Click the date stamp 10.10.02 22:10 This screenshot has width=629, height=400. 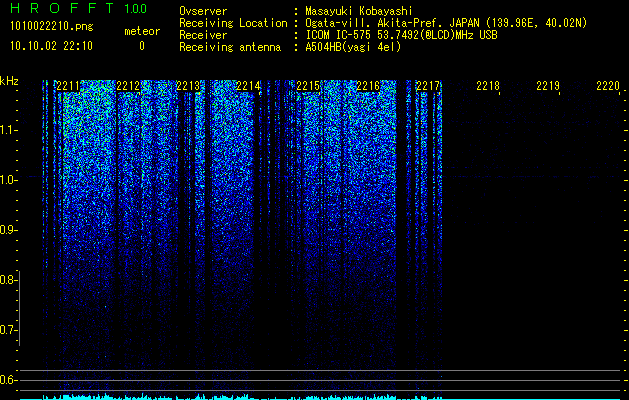51,46
